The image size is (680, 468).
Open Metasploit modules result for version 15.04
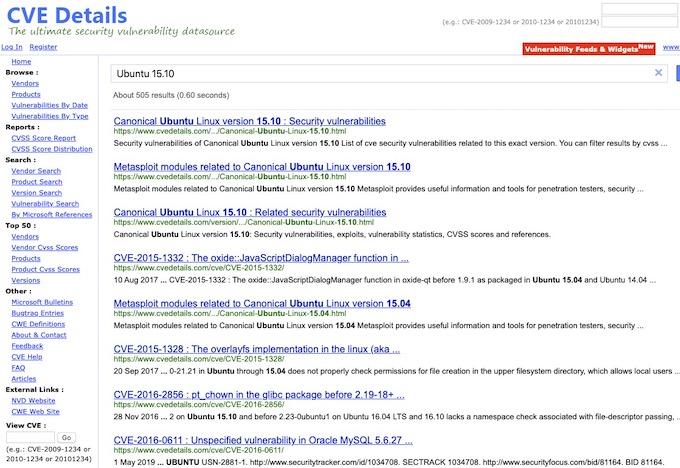[x=262, y=303]
